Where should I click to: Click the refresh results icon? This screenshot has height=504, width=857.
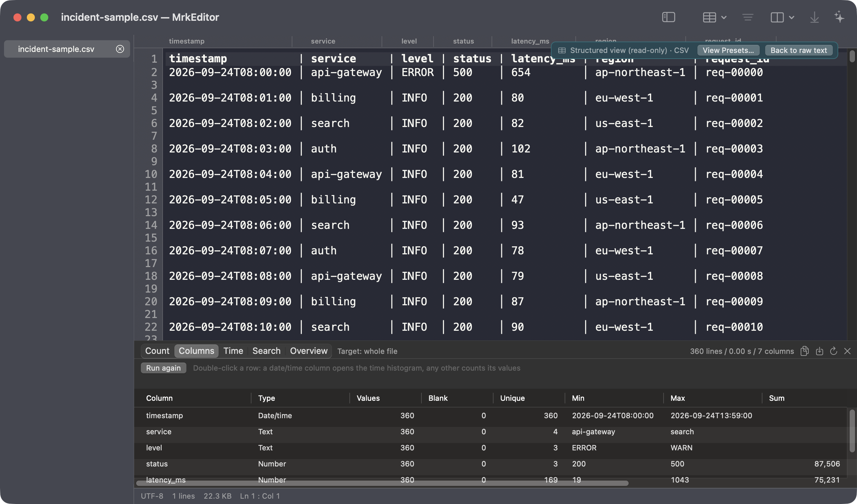click(833, 351)
